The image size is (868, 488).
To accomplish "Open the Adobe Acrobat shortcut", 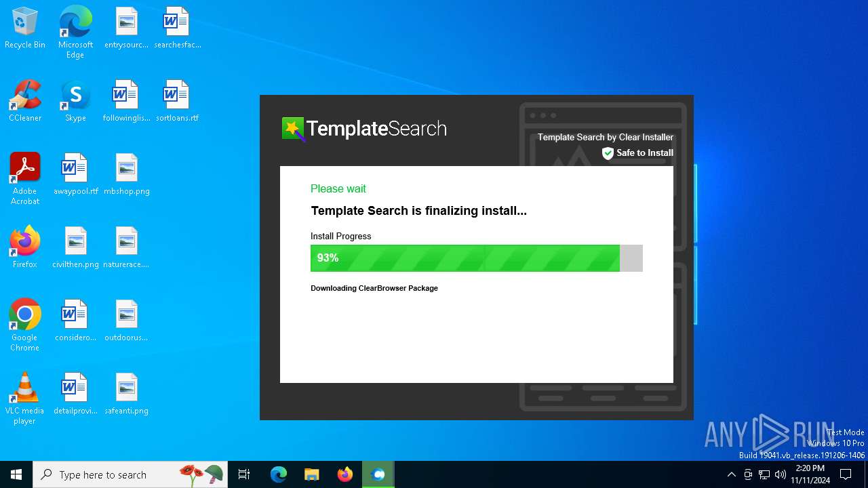I will point(25,179).
